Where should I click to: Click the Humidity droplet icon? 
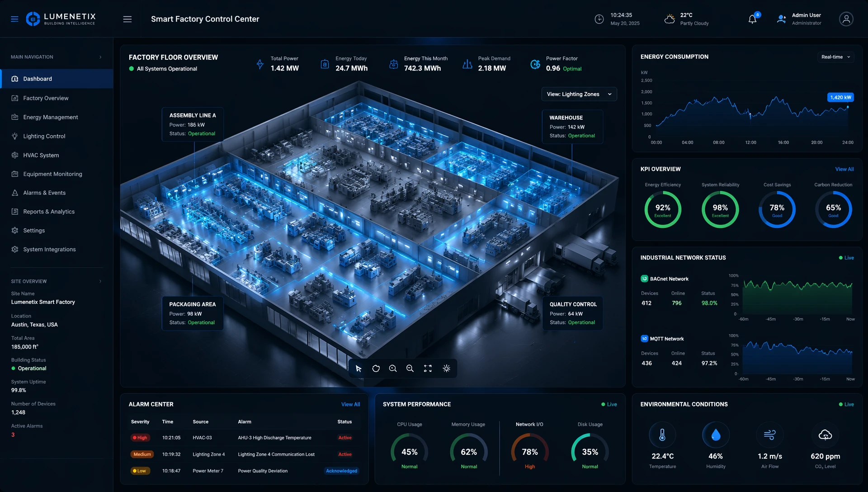coord(716,435)
